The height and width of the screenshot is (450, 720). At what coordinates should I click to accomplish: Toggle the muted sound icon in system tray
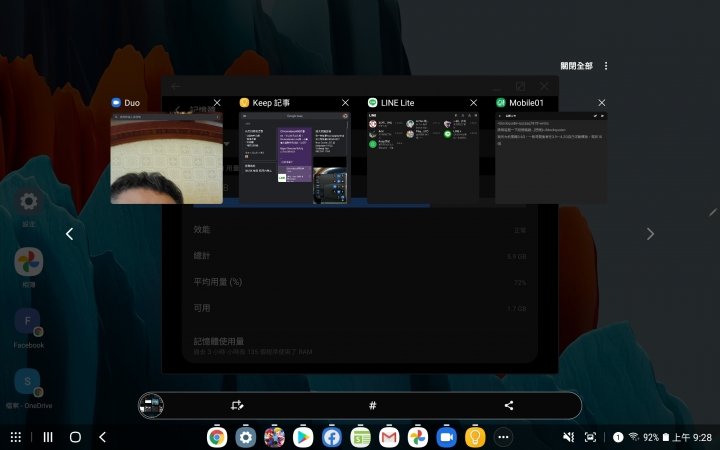(x=568, y=437)
